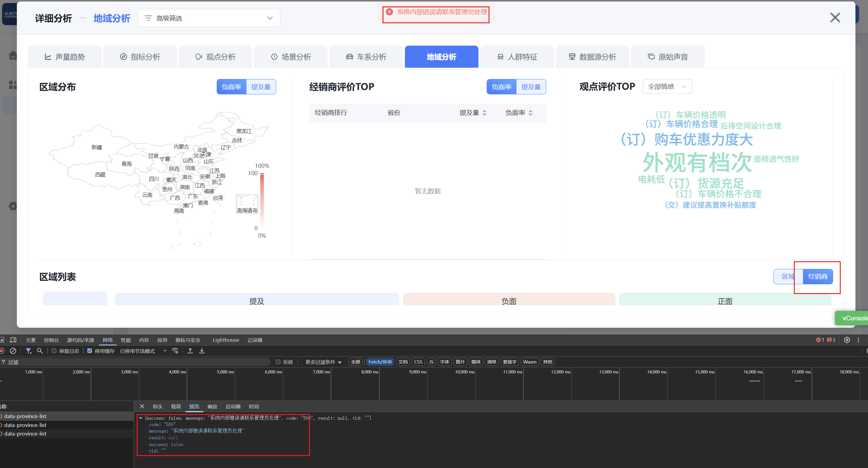The image size is (868, 468).
Task: Expand the 全部情感 sentiment dropdown
Action: tap(667, 87)
